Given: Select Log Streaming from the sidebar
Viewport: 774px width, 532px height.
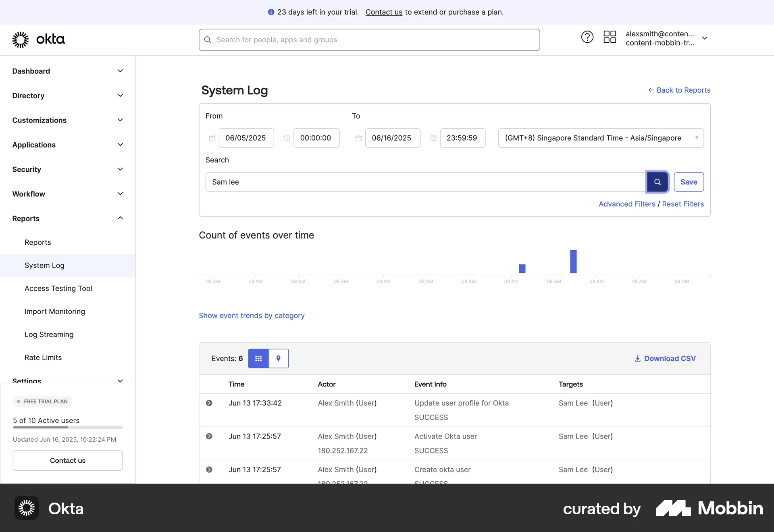Looking at the screenshot, I should 48,334.
